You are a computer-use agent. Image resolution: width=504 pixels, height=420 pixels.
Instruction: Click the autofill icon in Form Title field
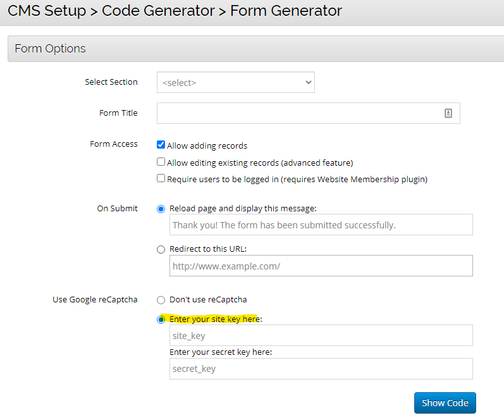[448, 113]
